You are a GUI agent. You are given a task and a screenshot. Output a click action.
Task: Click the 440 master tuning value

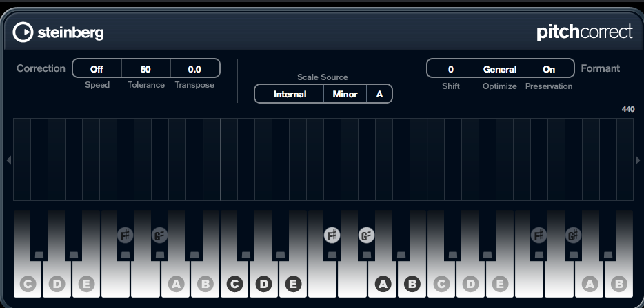click(628, 109)
